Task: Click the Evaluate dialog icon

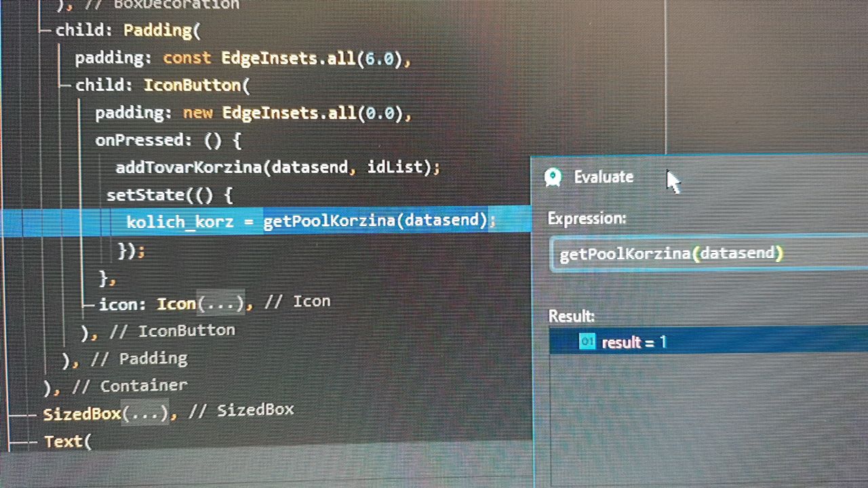Action: (x=553, y=178)
